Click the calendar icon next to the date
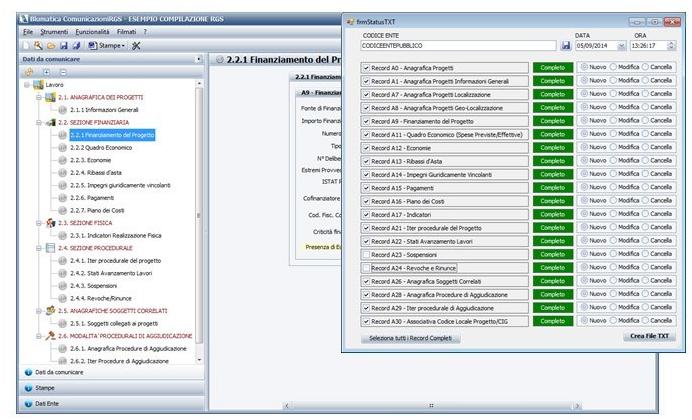692x420 pixels. (x=622, y=45)
